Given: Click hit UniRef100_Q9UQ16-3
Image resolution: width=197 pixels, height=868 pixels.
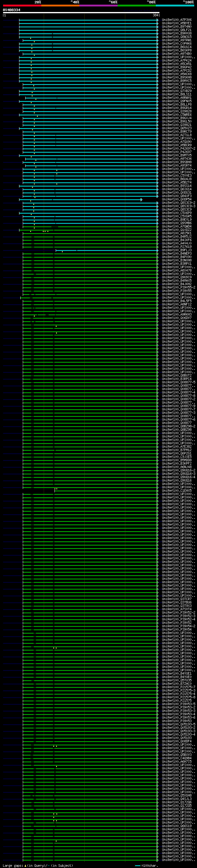Looking at the screenshot, I should tap(179, 474).
